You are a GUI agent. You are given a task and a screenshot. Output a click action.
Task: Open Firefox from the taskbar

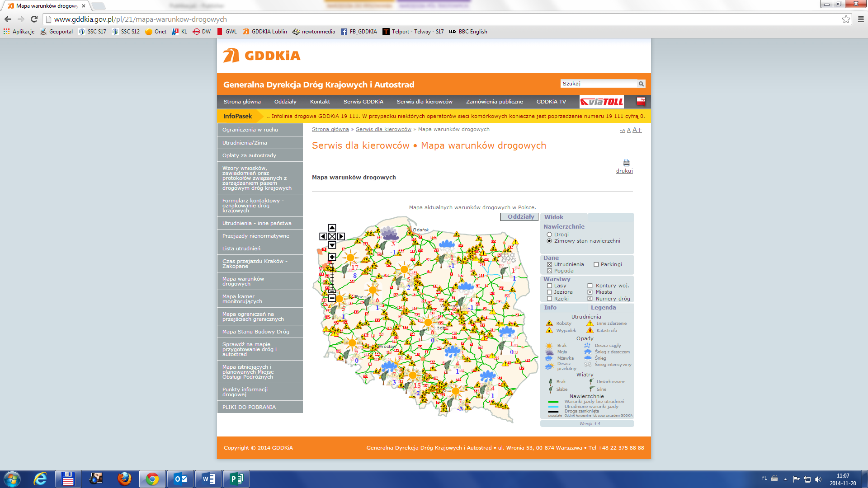pyautogui.click(x=124, y=479)
